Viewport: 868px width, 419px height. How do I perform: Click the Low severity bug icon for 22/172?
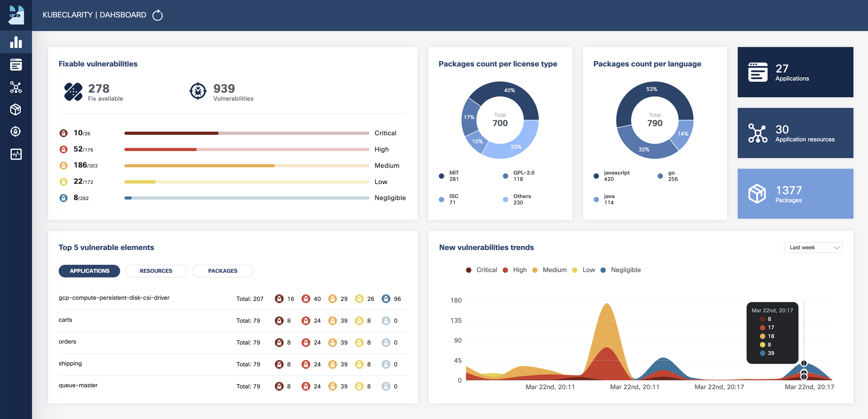tap(63, 182)
